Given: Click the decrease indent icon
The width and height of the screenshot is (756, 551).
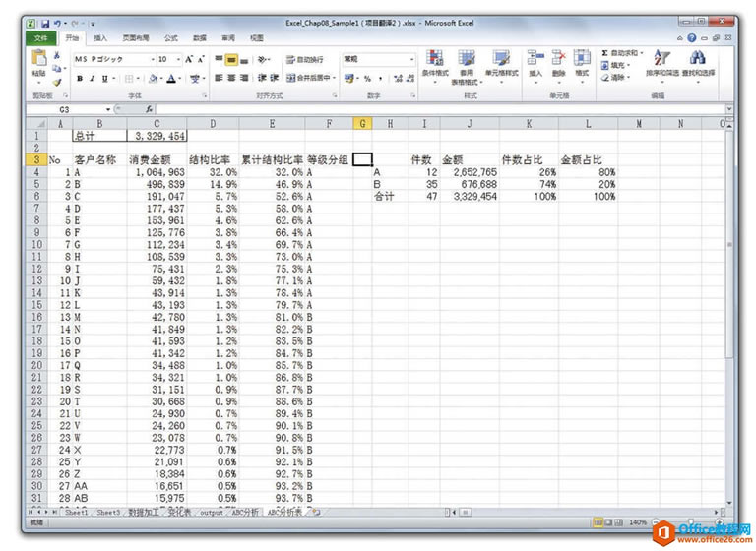Looking at the screenshot, I should (262, 78).
